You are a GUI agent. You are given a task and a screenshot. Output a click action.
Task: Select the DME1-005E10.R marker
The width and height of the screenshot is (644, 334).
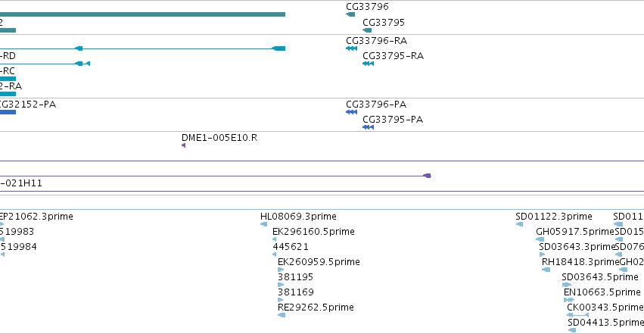[x=184, y=145]
